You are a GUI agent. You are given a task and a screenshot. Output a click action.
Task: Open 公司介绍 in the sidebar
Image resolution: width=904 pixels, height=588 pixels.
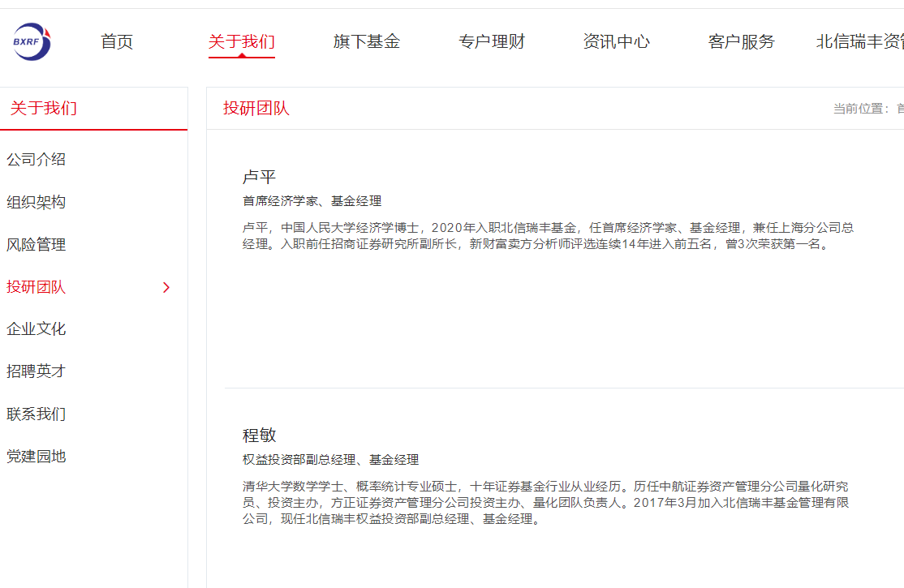click(x=37, y=160)
